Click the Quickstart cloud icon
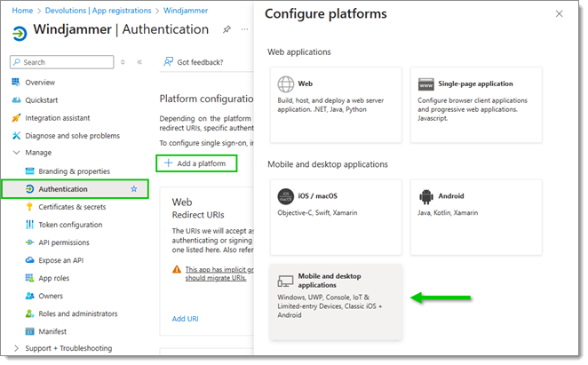Viewport: 588px width, 365px height. (16, 99)
